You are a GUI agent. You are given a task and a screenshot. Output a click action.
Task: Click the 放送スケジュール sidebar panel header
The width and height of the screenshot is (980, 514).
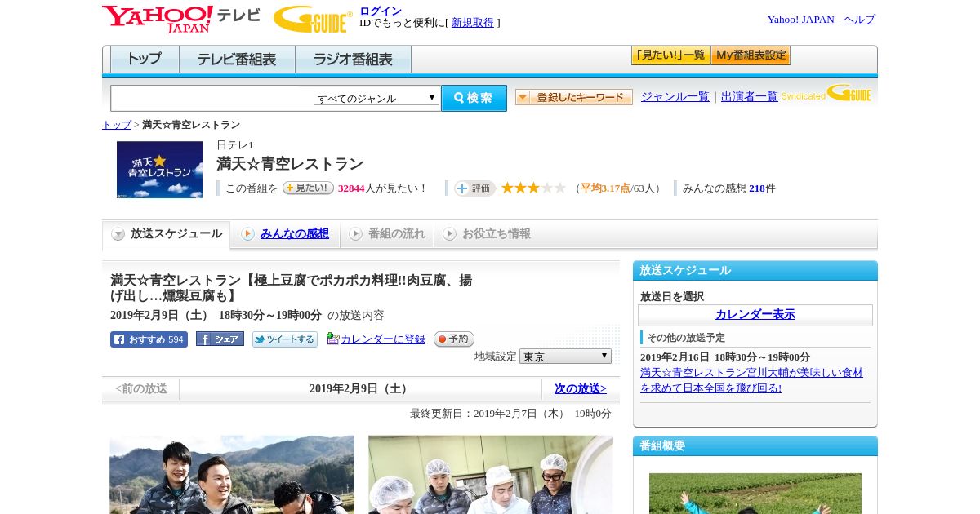click(755, 271)
